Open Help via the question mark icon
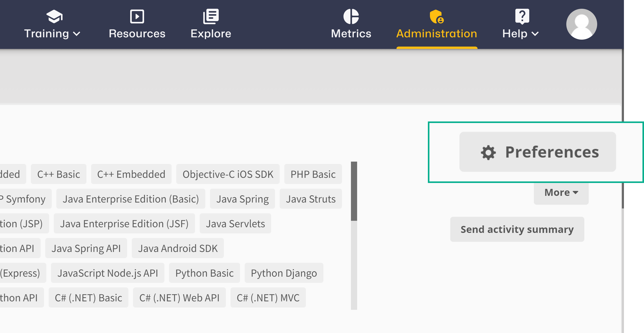This screenshot has height=333, width=644. coord(522,16)
